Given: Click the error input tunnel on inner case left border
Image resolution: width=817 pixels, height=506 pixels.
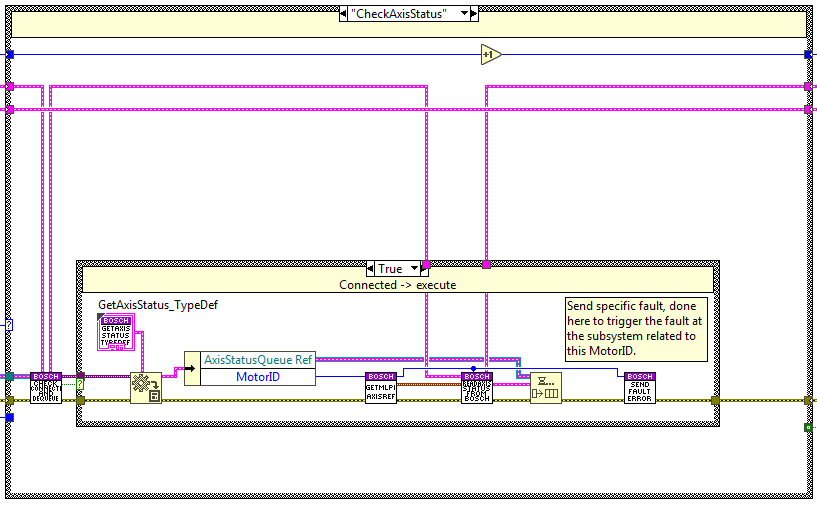Looking at the screenshot, I should tap(80, 400).
